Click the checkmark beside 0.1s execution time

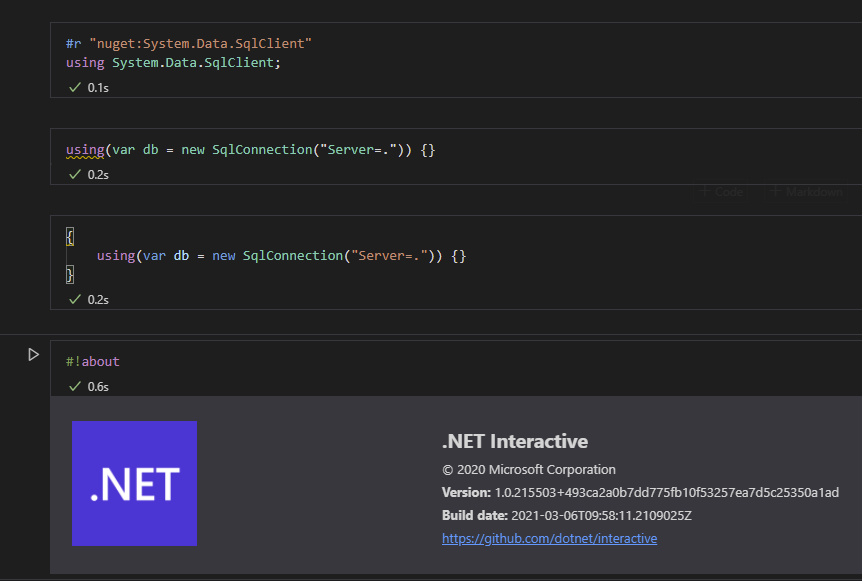(75, 87)
